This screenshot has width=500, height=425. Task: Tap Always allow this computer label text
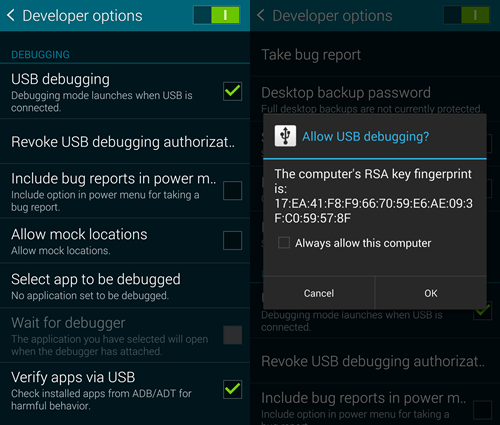[x=363, y=243]
